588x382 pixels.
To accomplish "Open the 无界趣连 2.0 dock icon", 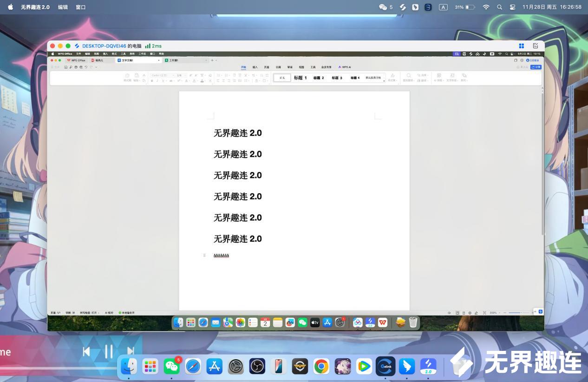I will (428, 366).
